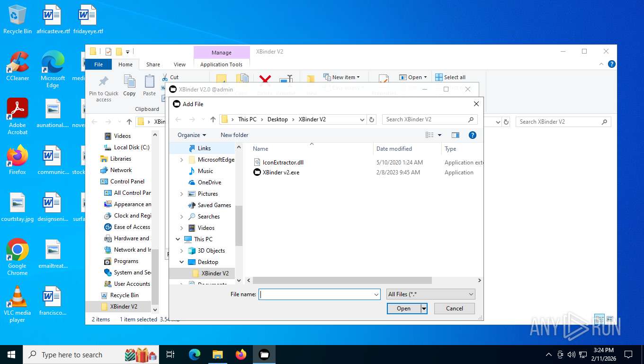
Task: Change view layout icon in Add File dialog
Action: coord(429,135)
